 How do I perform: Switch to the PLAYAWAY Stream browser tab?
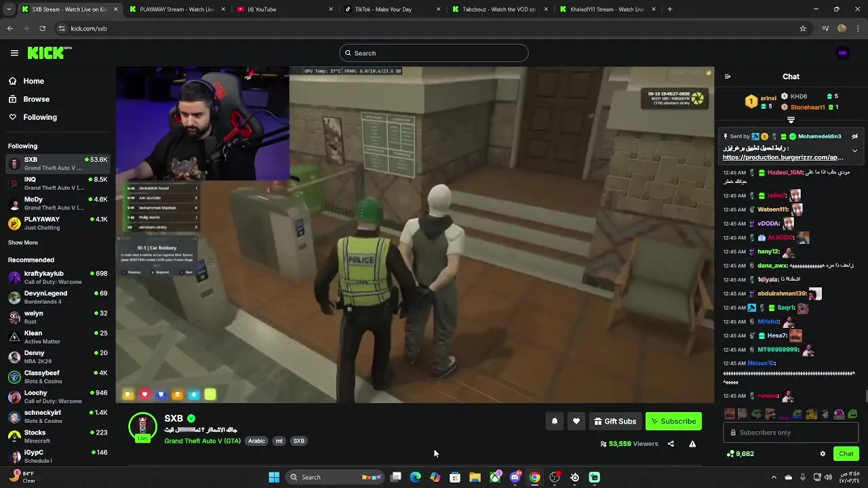click(x=176, y=9)
